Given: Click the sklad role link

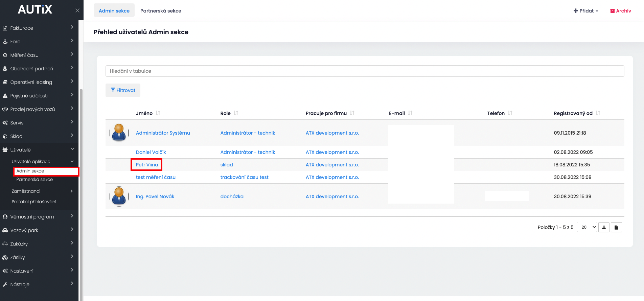Looking at the screenshot, I should tap(227, 165).
